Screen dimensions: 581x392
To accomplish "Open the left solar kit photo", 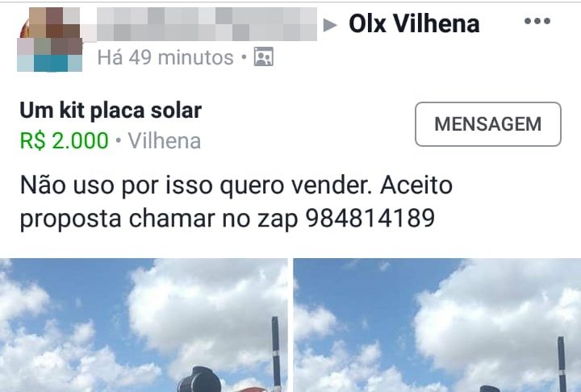I will click(144, 325).
